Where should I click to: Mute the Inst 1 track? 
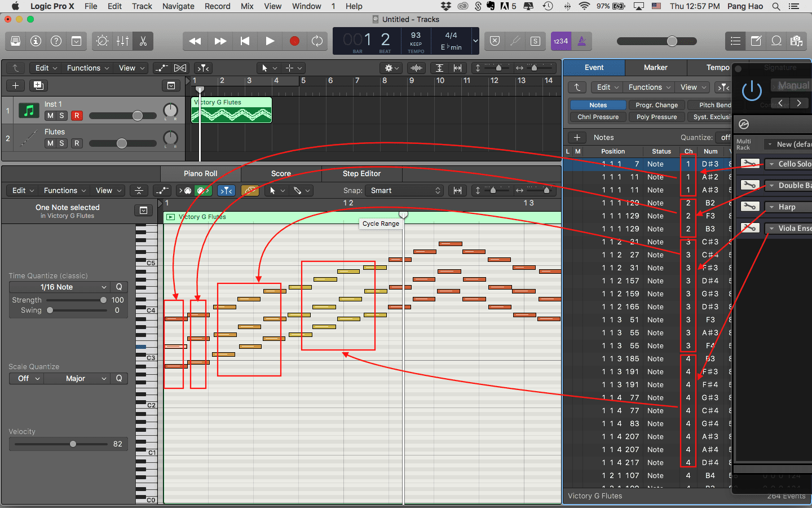50,116
